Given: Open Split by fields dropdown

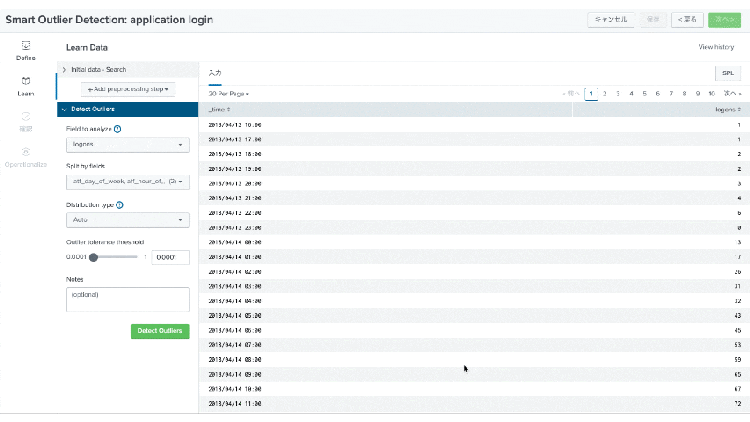Looking at the screenshot, I should tap(128, 182).
